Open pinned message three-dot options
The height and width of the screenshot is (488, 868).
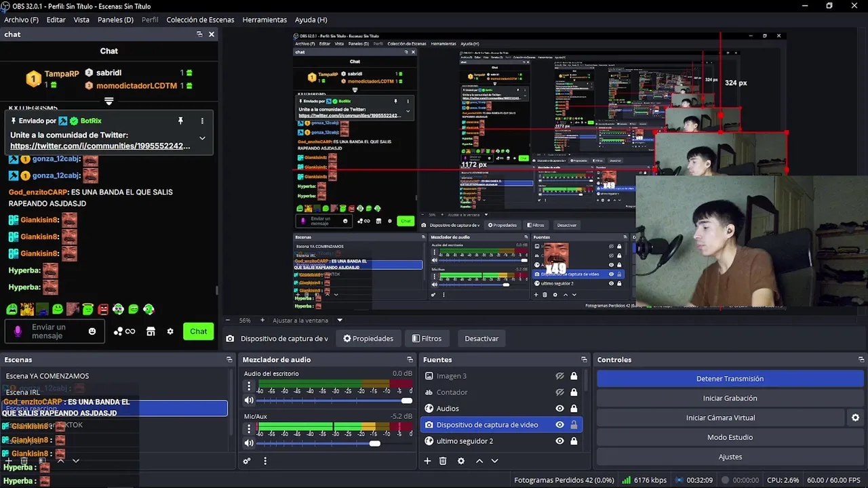pyautogui.click(x=202, y=121)
